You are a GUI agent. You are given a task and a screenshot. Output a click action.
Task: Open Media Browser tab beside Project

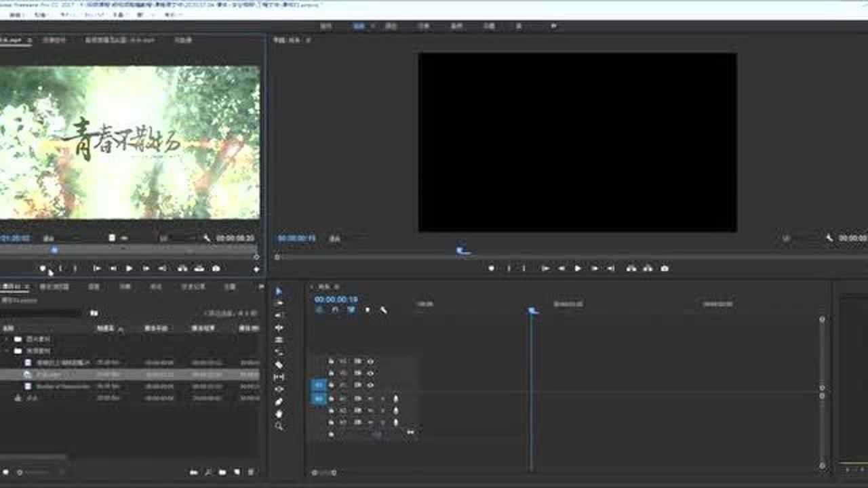55,287
